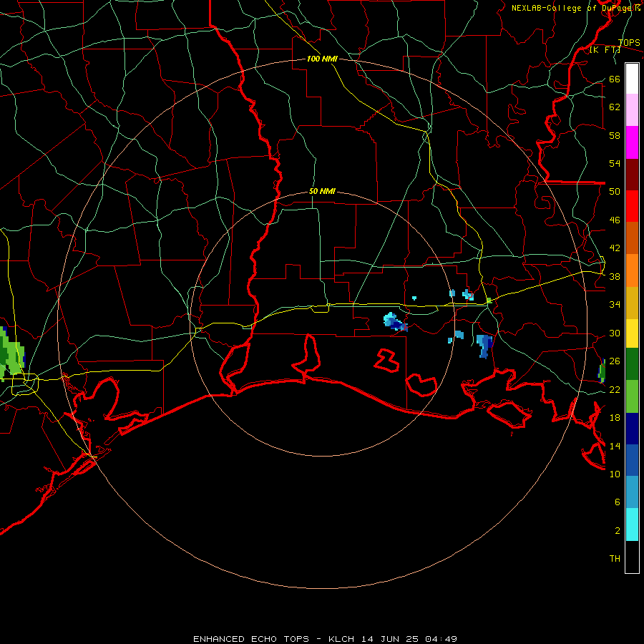The image size is (644, 644).
Task: Click the 'TOPS' legend heading
Action: point(629,43)
